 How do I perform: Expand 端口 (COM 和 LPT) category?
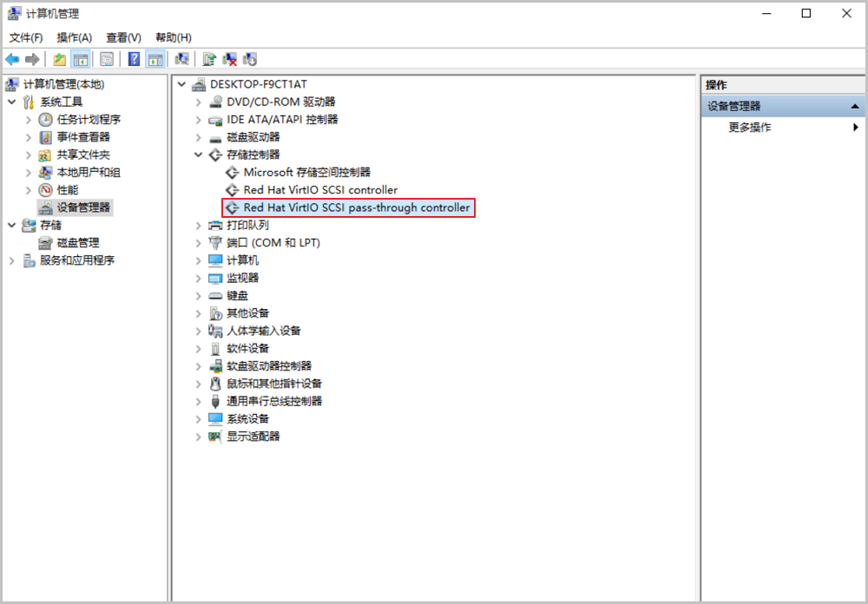198,242
